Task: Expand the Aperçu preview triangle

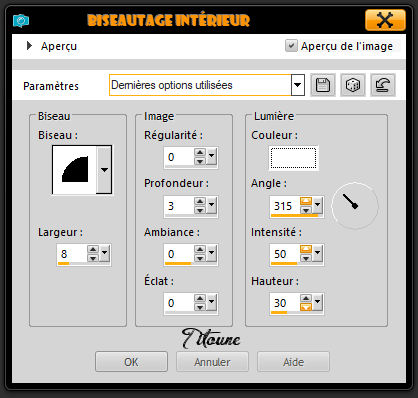Action: [x=29, y=46]
